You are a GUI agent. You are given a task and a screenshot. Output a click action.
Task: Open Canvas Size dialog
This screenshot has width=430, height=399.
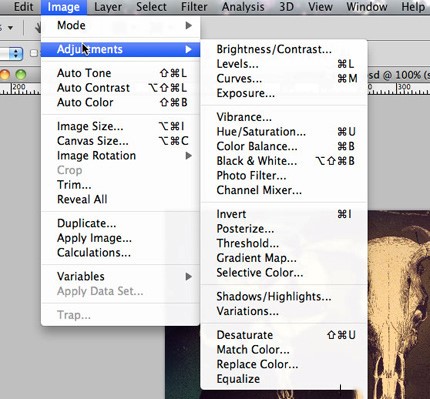pyautogui.click(x=121, y=141)
